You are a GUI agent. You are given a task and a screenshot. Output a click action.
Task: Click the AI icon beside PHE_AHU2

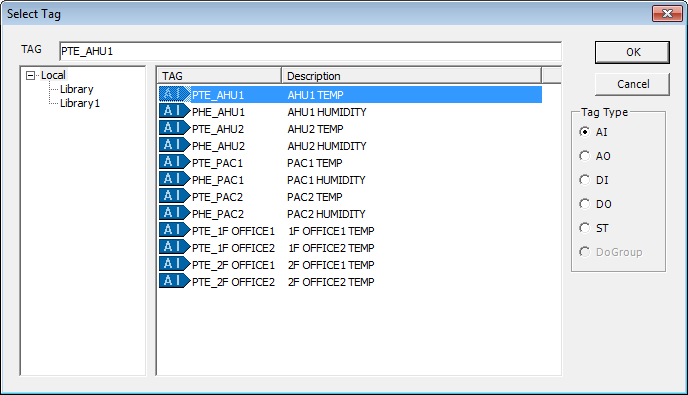point(175,145)
